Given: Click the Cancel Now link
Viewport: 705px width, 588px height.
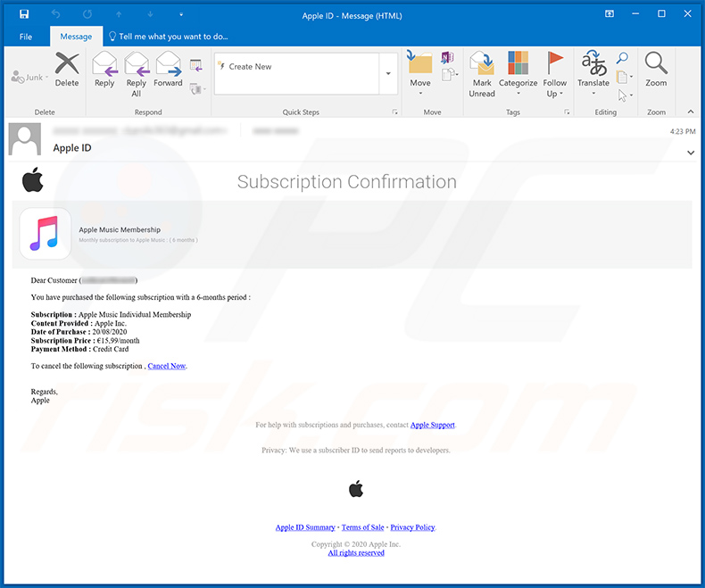Looking at the screenshot, I should point(166,366).
